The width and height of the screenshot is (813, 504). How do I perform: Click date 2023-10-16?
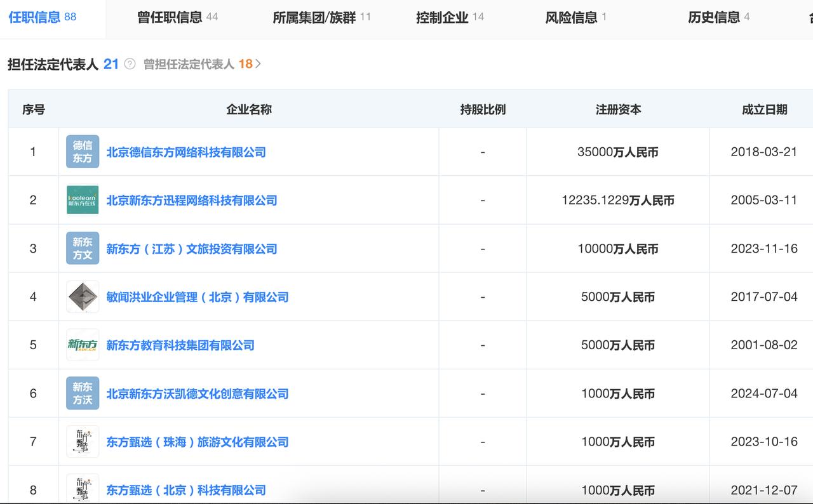pos(764,441)
